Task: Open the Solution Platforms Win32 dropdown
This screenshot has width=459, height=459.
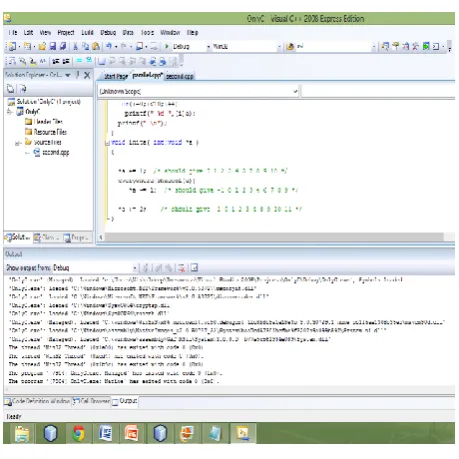Action: click(279, 47)
